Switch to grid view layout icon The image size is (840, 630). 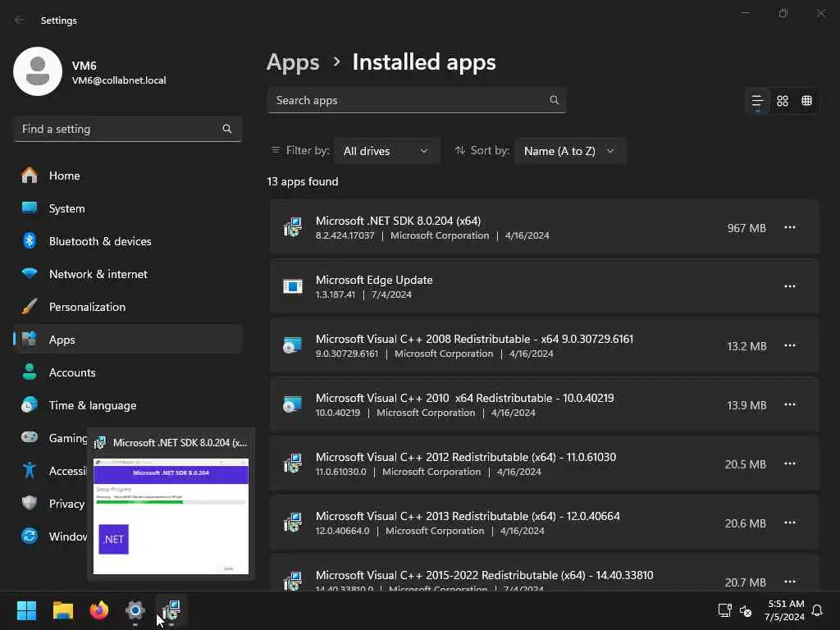click(x=782, y=101)
